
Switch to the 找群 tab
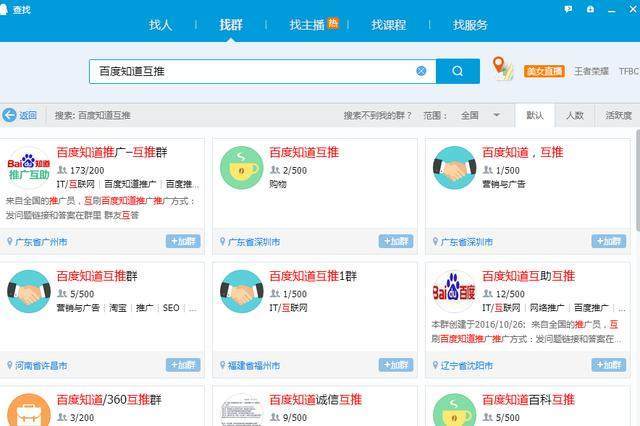click(231, 25)
